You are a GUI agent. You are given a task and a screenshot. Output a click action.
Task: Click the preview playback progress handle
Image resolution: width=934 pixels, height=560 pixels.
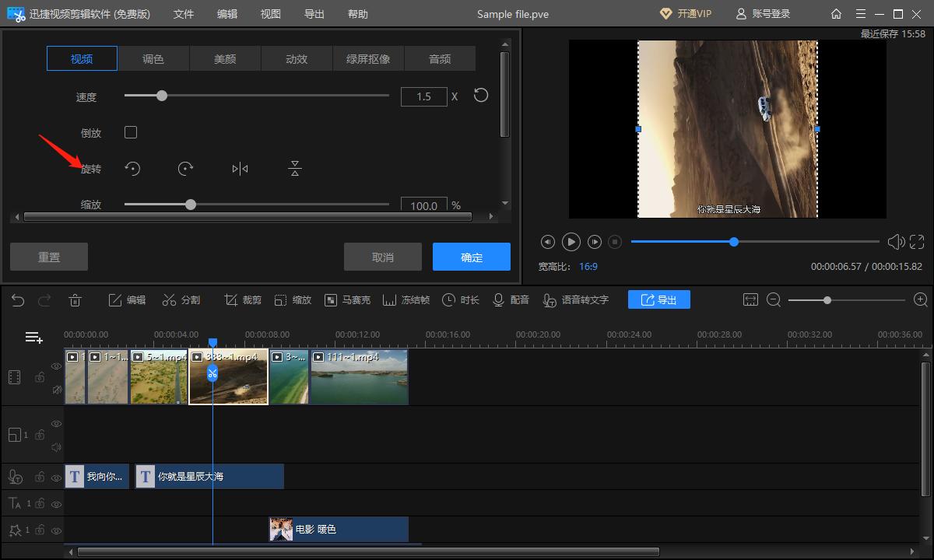(733, 242)
